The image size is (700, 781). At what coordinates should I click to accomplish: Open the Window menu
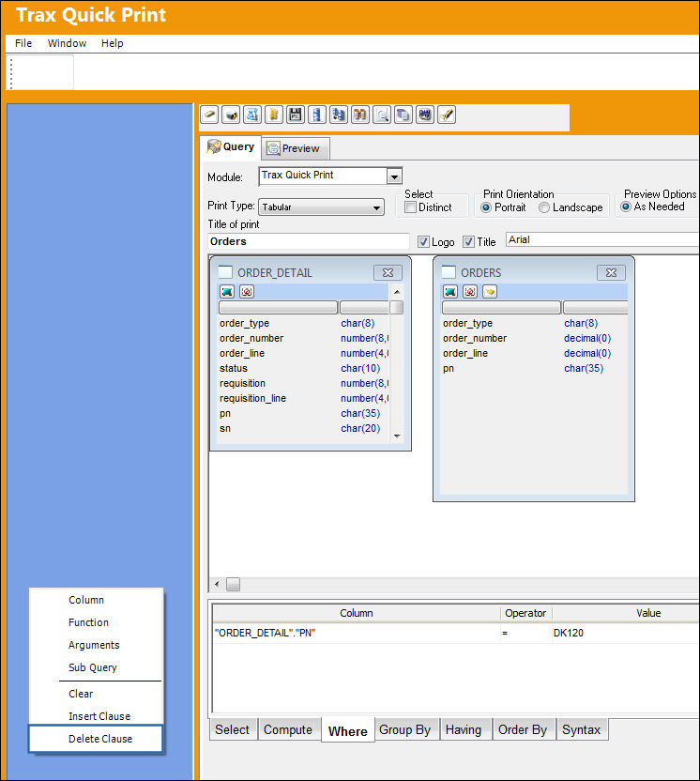pos(67,43)
